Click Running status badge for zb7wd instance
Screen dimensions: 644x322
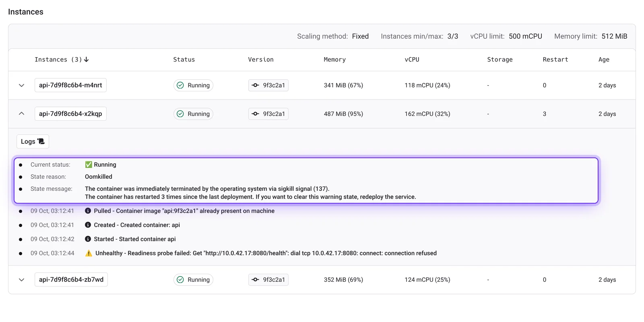[193, 280]
